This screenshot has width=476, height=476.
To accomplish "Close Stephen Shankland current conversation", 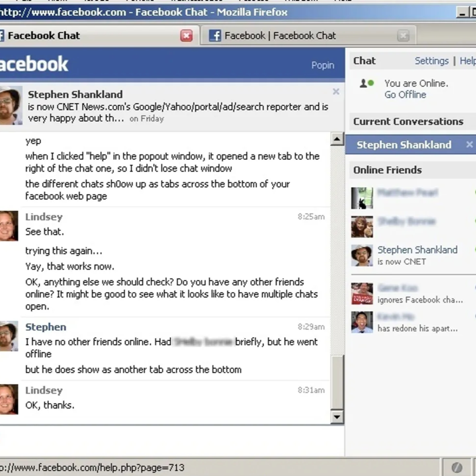I will pyautogui.click(x=469, y=144).
